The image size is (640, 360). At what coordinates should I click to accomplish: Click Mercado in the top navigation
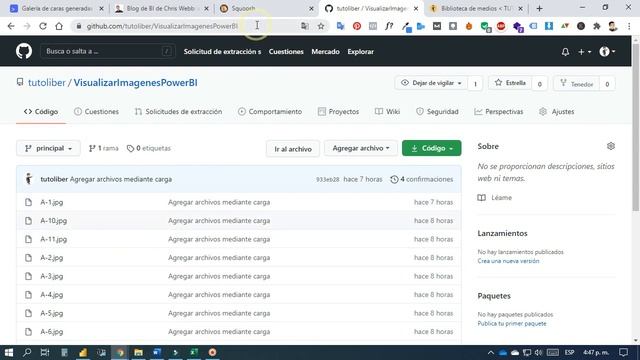click(325, 52)
